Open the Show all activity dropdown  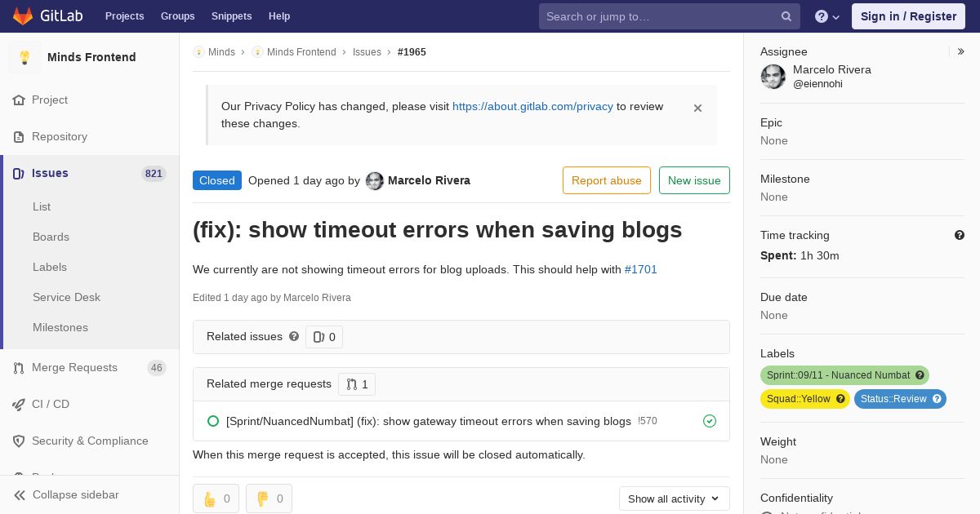coord(674,498)
